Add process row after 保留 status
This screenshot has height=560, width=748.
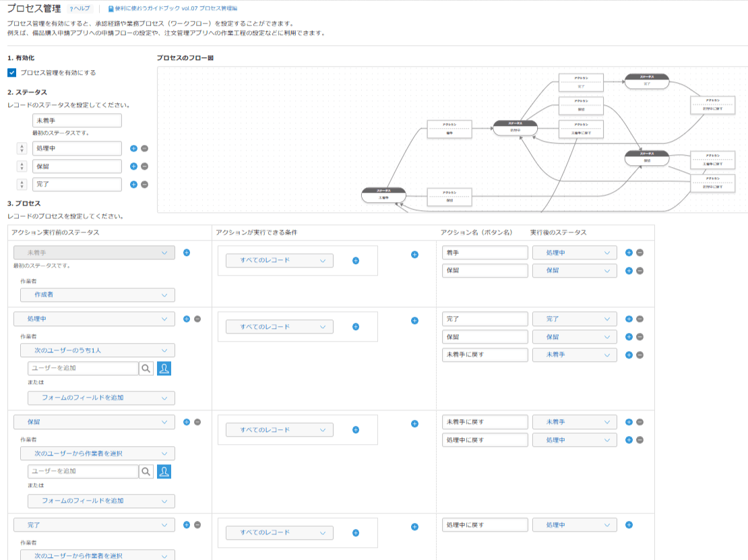click(187, 422)
